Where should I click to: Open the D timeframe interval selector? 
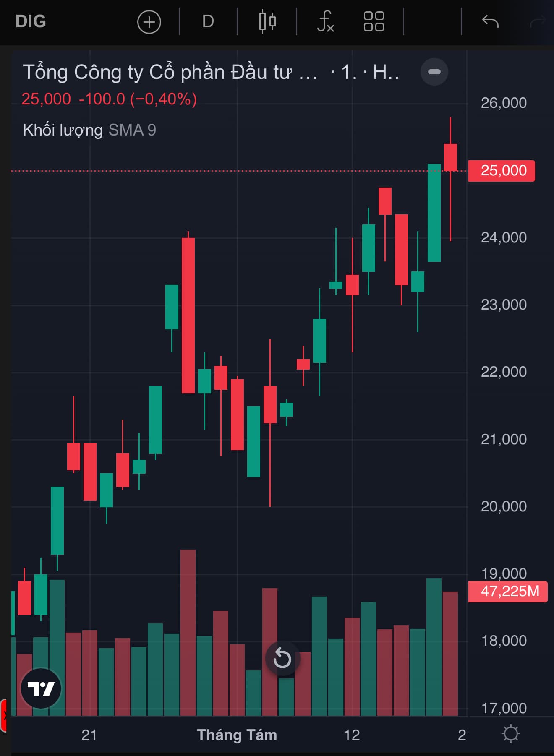point(208,21)
